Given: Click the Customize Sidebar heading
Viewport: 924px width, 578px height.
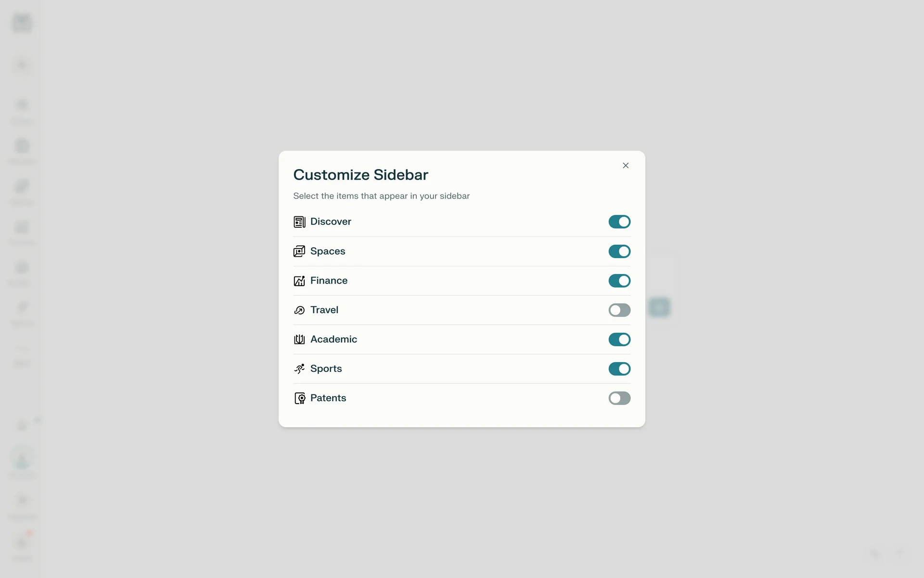Looking at the screenshot, I should [360, 175].
